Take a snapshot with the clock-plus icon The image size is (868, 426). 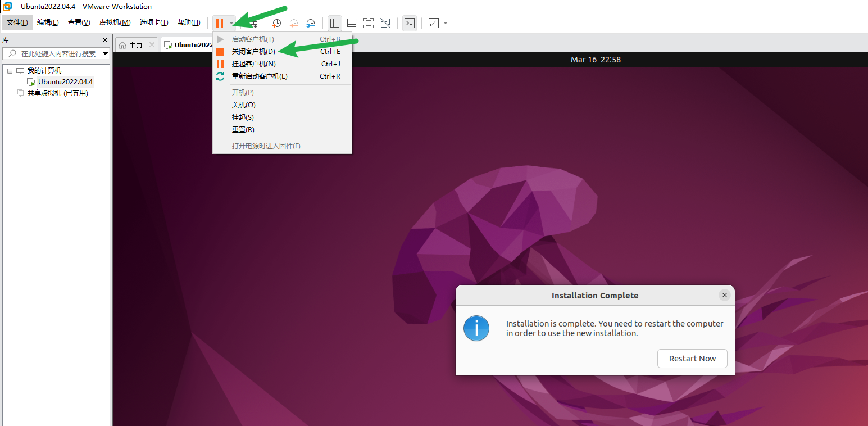[x=277, y=23]
